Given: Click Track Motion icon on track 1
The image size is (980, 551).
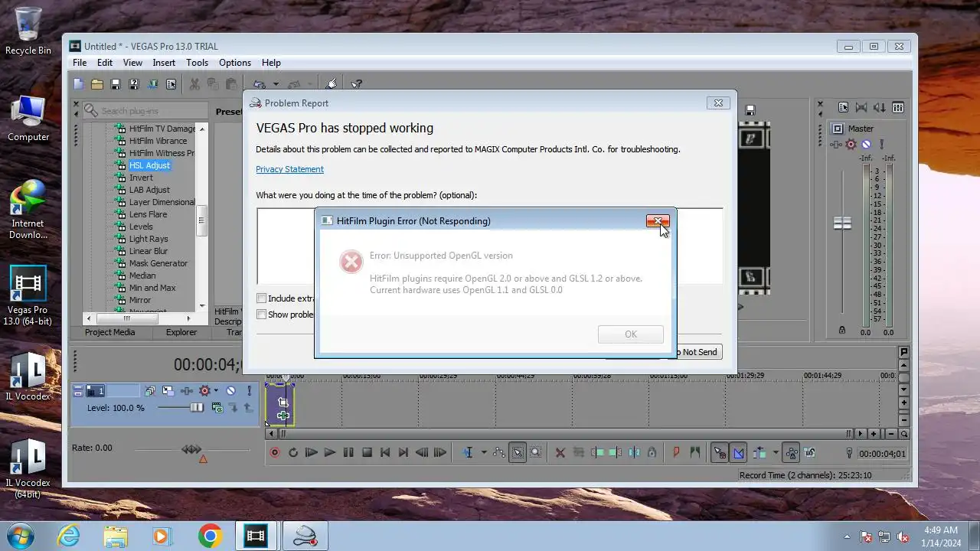Looking at the screenshot, I should pyautogui.click(x=168, y=390).
